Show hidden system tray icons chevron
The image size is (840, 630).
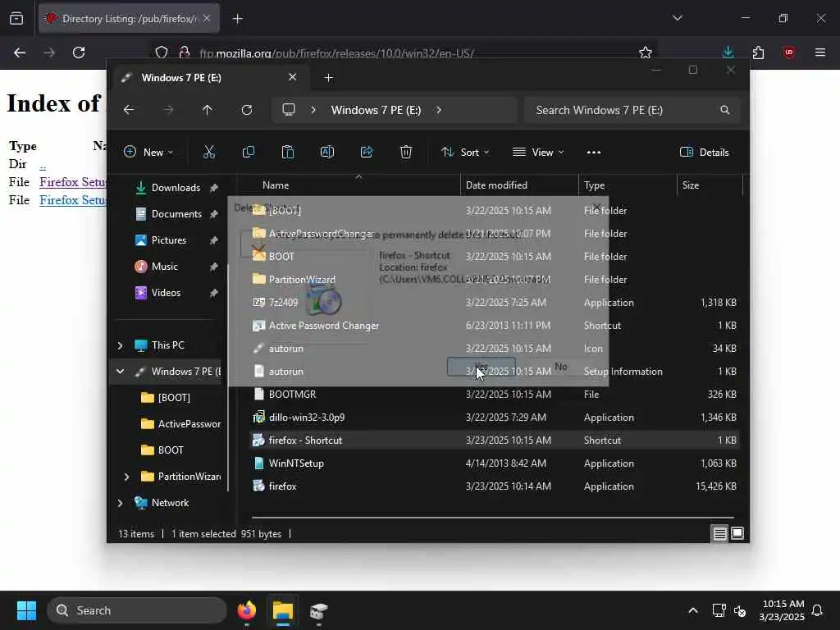(692, 610)
